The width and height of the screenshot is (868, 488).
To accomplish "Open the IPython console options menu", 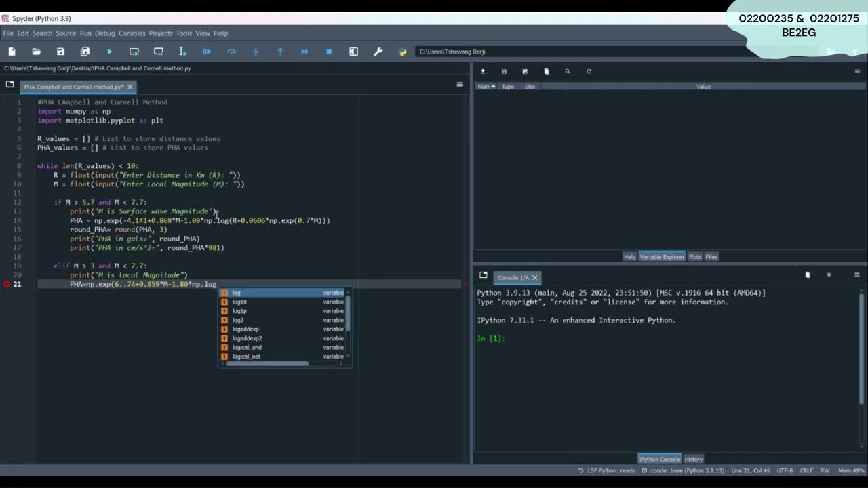I will 857,274.
